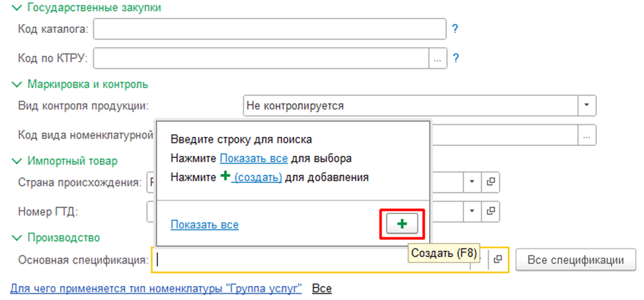Click the Не контролируется value field
644x300 pixels.
(411, 106)
